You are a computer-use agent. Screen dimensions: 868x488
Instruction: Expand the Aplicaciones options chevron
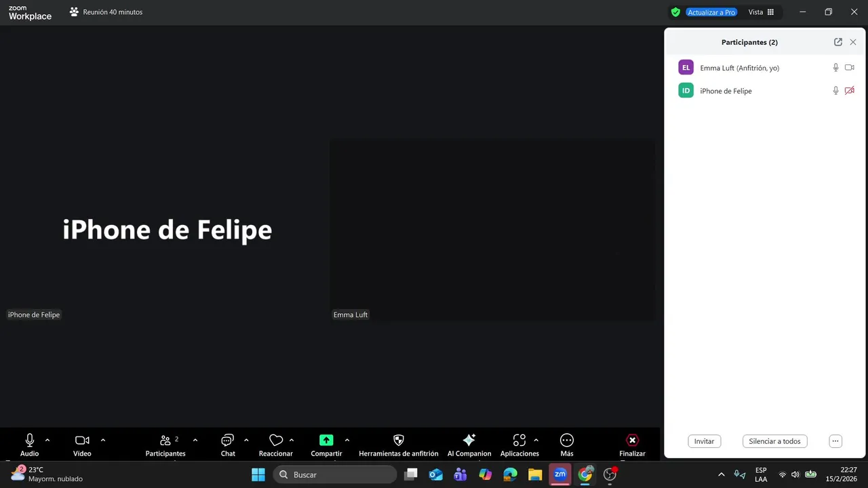click(x=536, y=441)
